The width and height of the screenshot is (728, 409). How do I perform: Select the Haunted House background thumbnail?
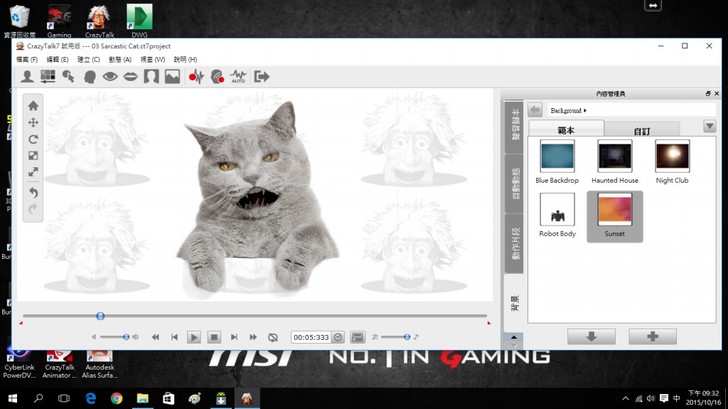click(x=614, y=156)
